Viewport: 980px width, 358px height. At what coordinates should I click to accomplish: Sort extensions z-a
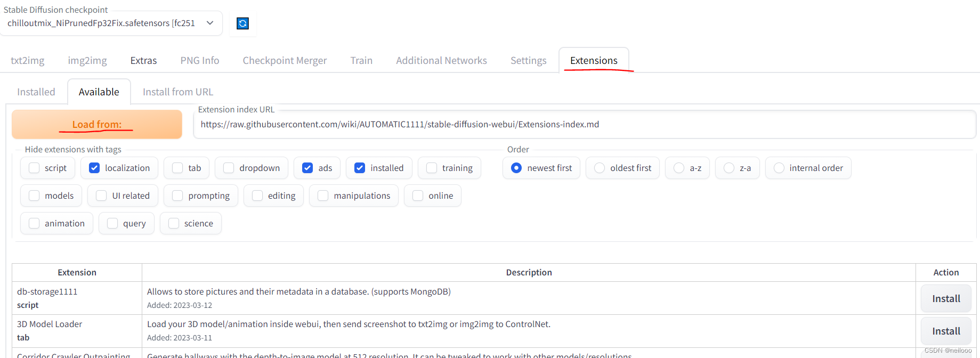point(729,168)
